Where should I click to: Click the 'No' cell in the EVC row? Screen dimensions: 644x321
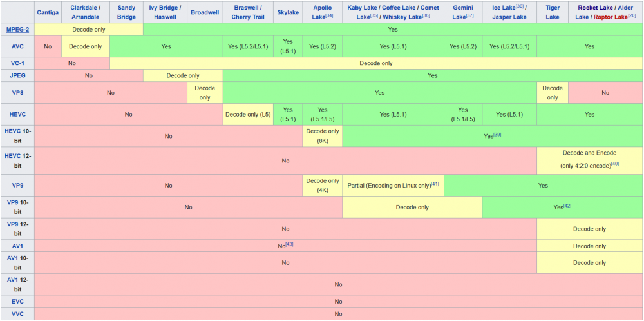coord(339,301)
